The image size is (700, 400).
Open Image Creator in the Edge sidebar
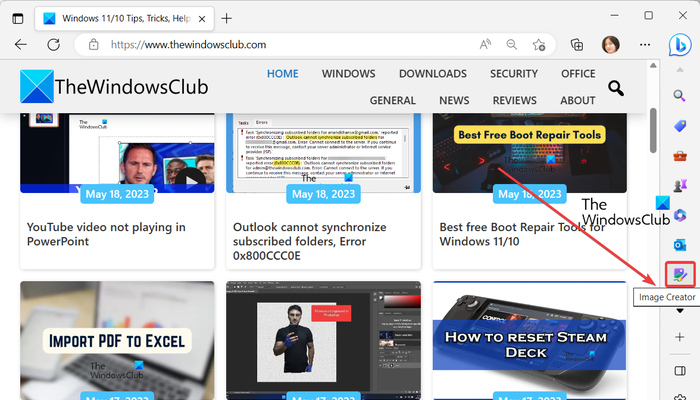(x=680, y=274)
